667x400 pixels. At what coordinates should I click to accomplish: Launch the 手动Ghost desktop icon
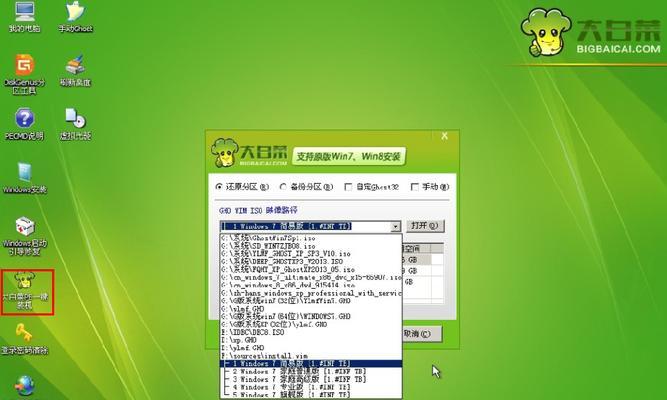(x=75, y=17)
